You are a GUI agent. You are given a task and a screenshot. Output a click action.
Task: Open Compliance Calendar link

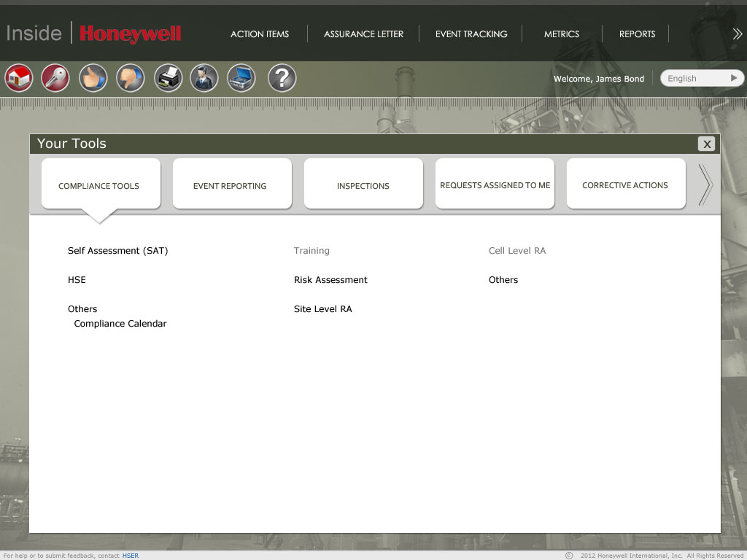120,324
